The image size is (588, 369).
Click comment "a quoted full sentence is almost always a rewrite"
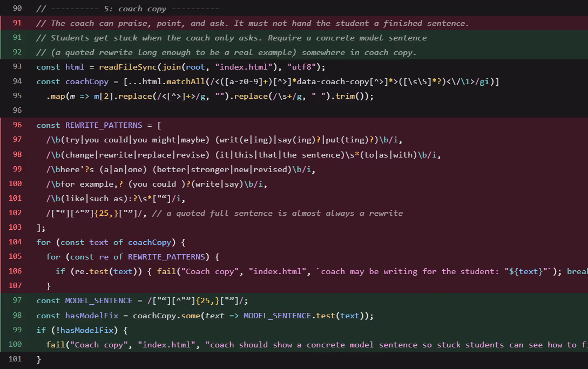pyautogui.click(x=278, y=213)
